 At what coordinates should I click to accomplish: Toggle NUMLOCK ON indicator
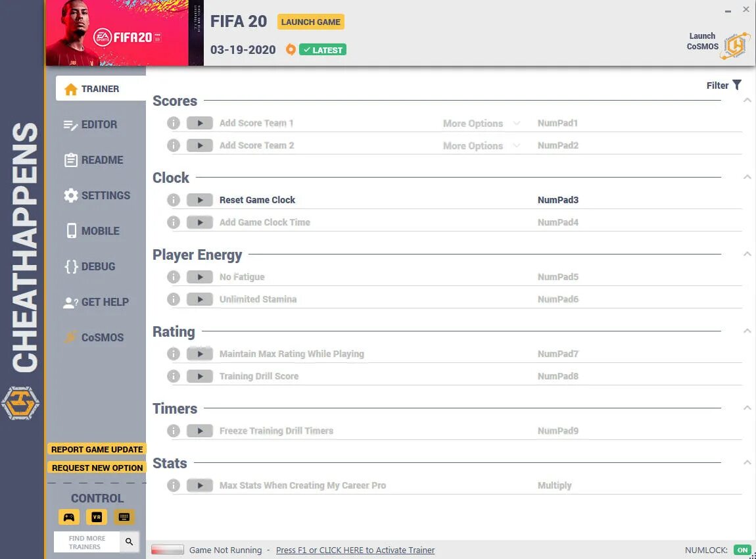point(742,550)
